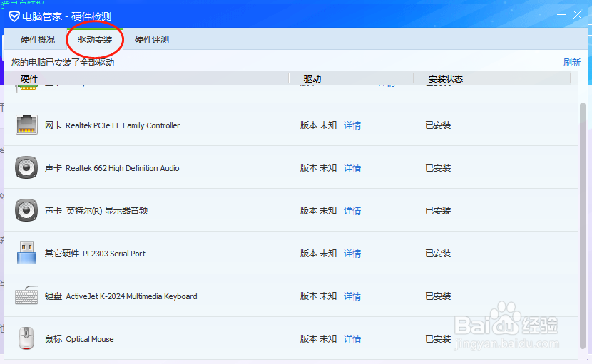The image size is (592, 364).
Task: Open 详情 for Realtek PCIe FE Family Controller
Action: tap(352, 125)
